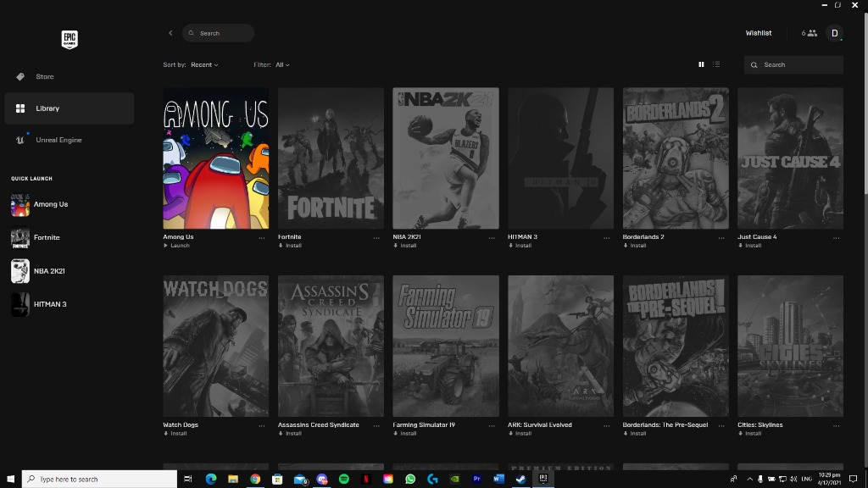This screenshot has width=868, height=488.
Task: Open Cities: Skylines options ellipsis
Action: click(837, 426)
